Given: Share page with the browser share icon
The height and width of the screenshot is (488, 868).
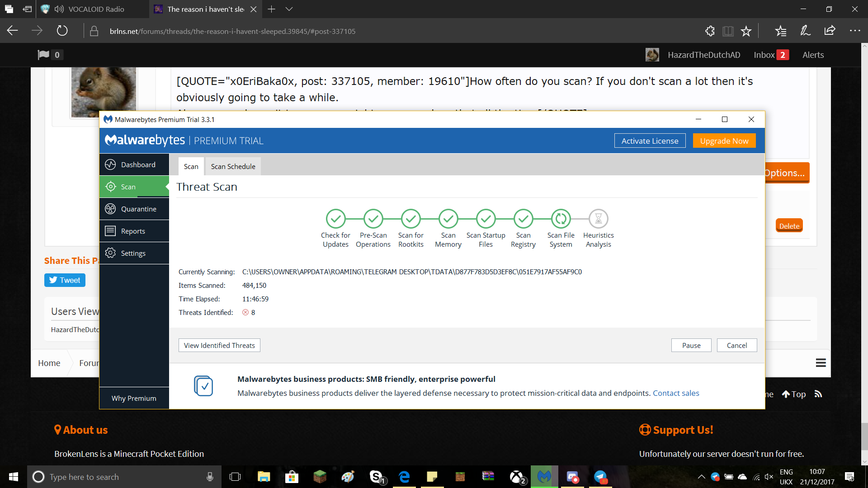Looking at the screenshot, I should pyautogui.click(x=830, y=31).
